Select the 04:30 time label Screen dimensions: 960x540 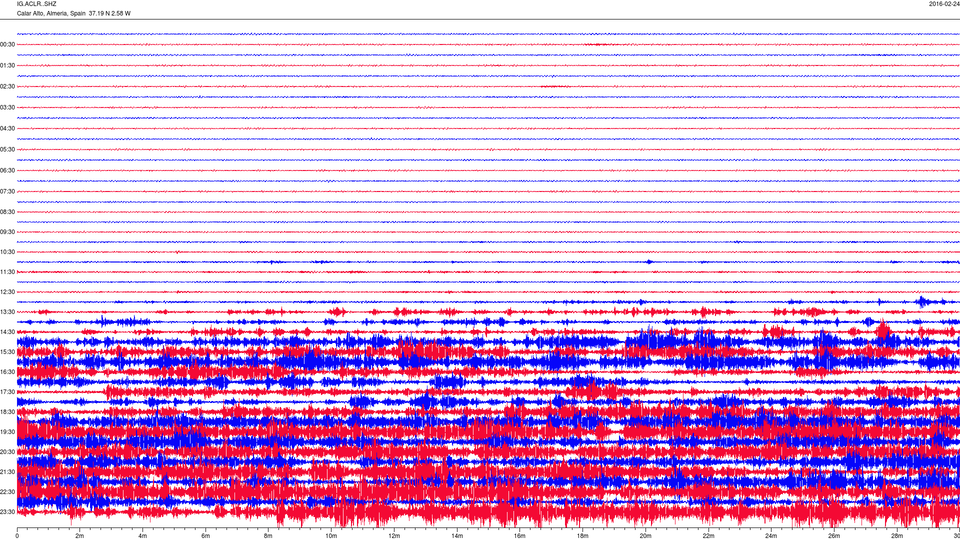coord(7,129)
